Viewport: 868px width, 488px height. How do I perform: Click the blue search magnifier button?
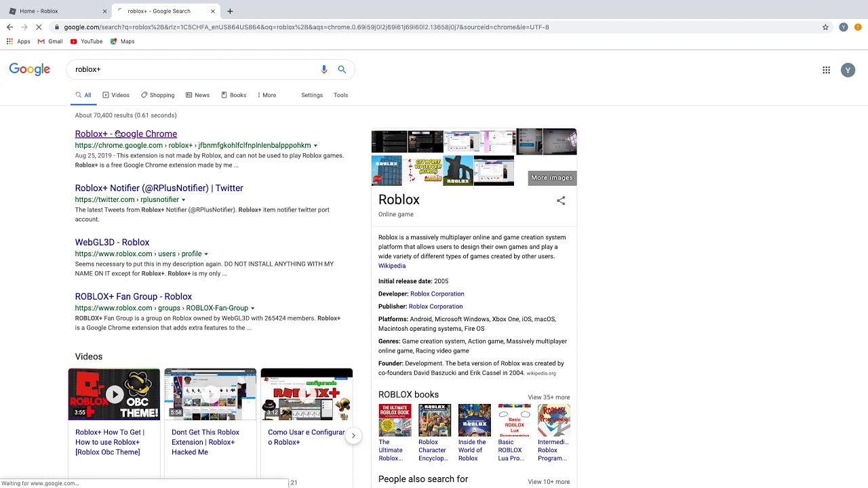[342, 69]
